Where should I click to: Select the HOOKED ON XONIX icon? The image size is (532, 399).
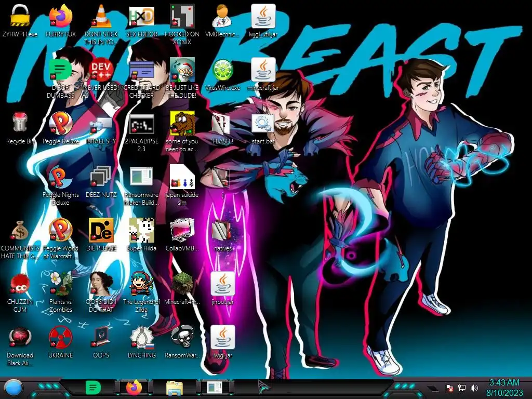click(182, 16)
